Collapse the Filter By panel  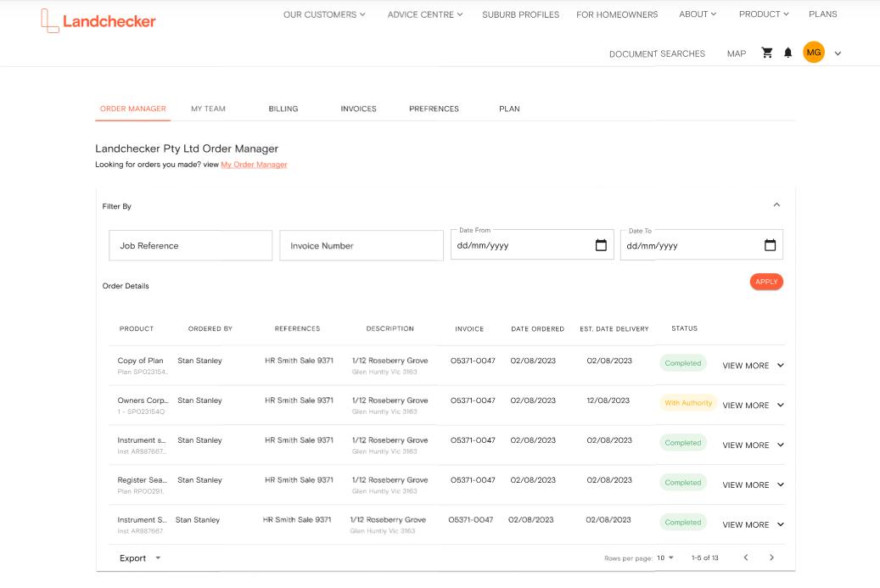[776, 204]
